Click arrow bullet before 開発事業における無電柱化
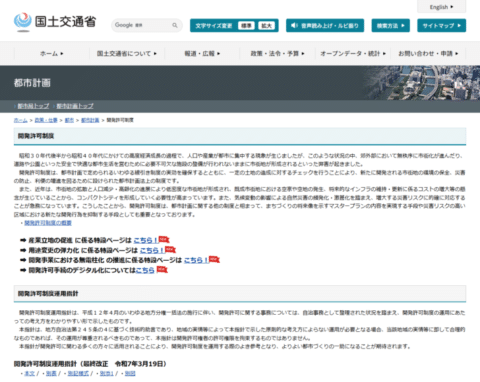 click(x=23, y=260)
